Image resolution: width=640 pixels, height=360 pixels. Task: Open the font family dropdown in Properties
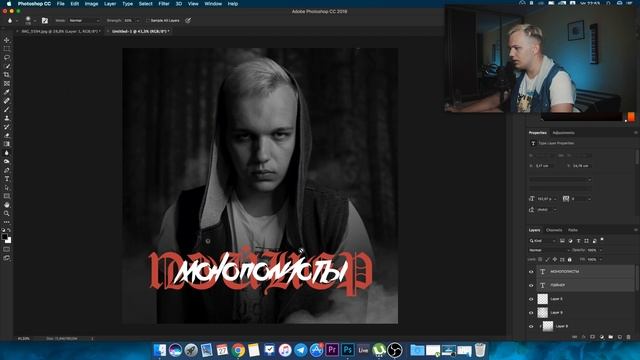click(560, 180)
